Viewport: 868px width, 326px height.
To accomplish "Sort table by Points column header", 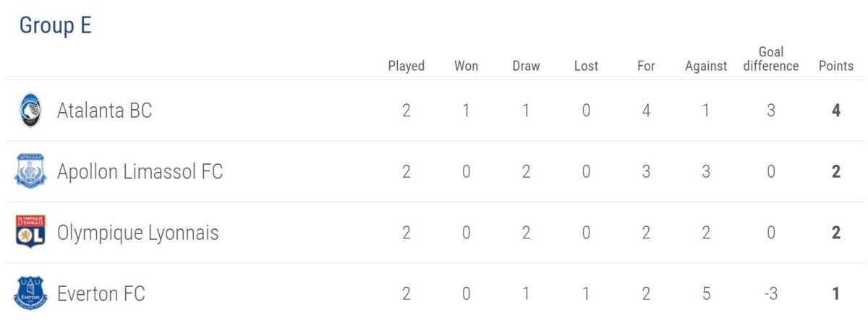I will tap(835, 66).
